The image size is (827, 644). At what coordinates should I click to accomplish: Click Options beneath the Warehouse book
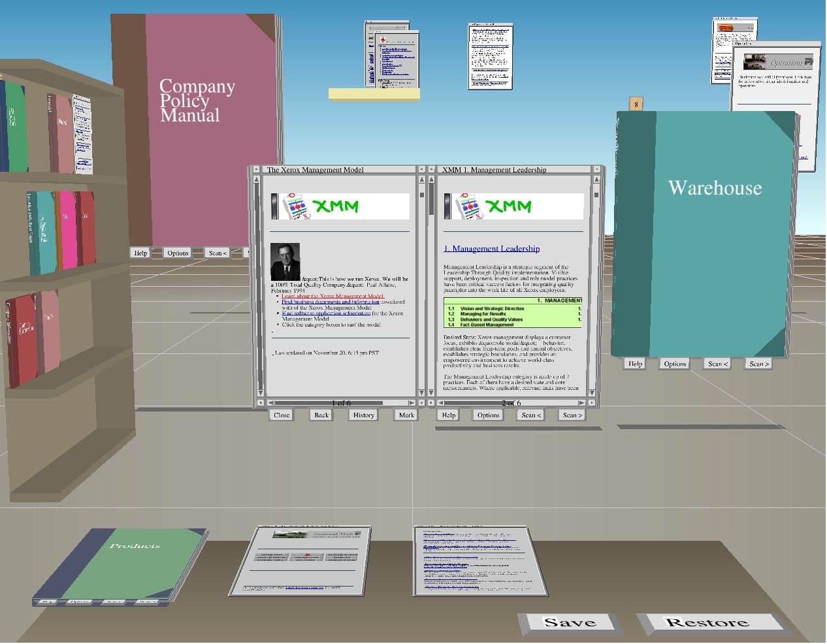point(674,364)
